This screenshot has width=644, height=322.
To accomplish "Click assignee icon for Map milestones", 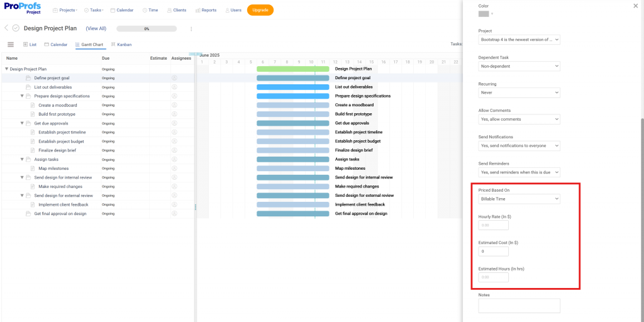I will [x=174, y=168].
